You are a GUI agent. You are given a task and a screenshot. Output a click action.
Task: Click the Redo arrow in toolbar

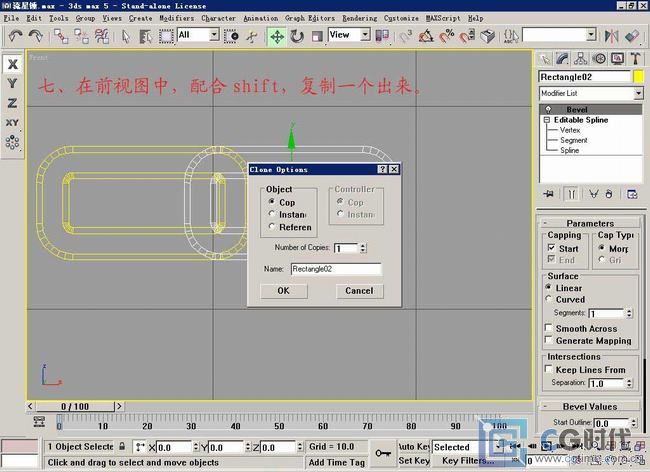[x=36, y=36]
